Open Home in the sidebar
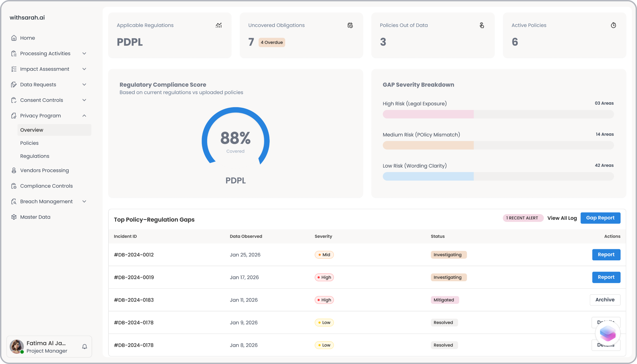 click(x=28, y=38)
